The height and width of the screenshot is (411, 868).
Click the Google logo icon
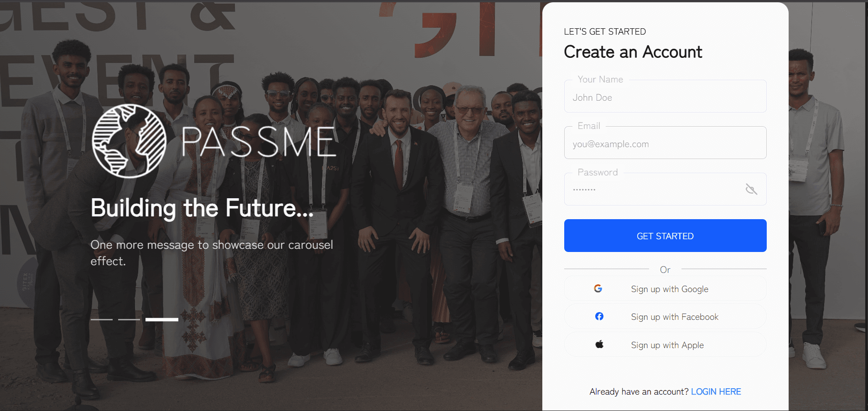tap(598, 288)
